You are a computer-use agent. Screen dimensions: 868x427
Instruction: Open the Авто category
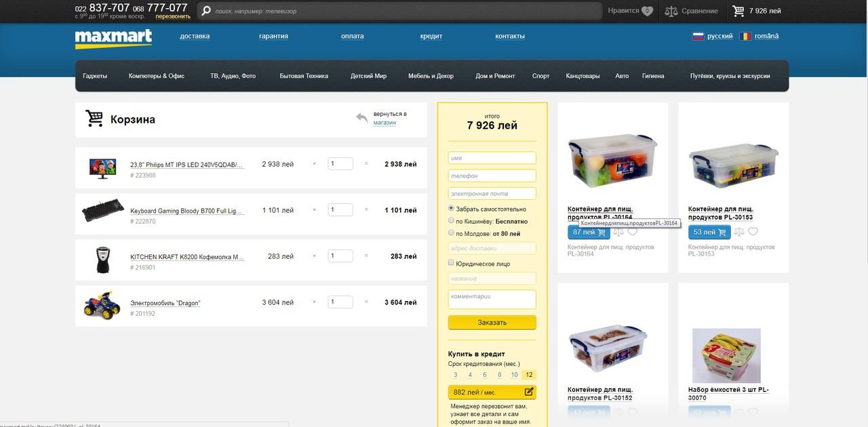tap(622, 76)
